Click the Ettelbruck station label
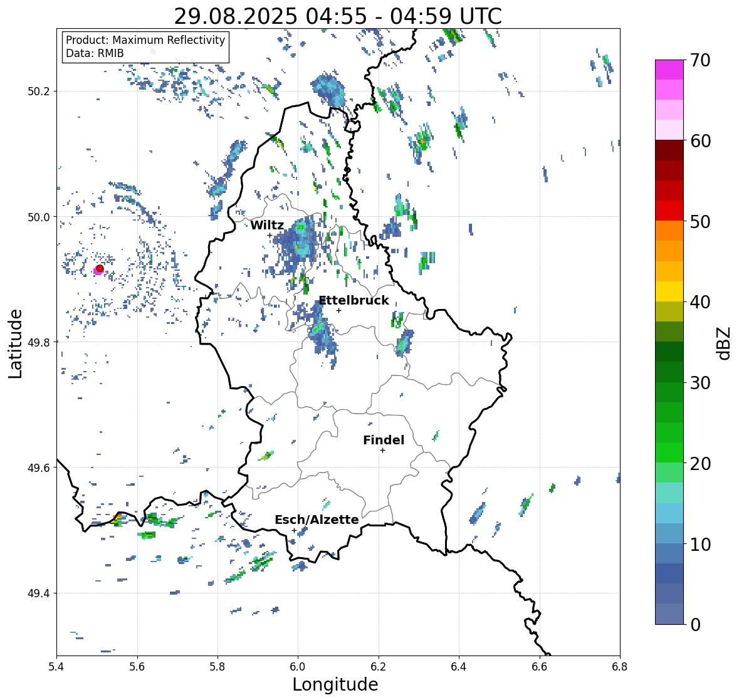 (x=354, y=301)
